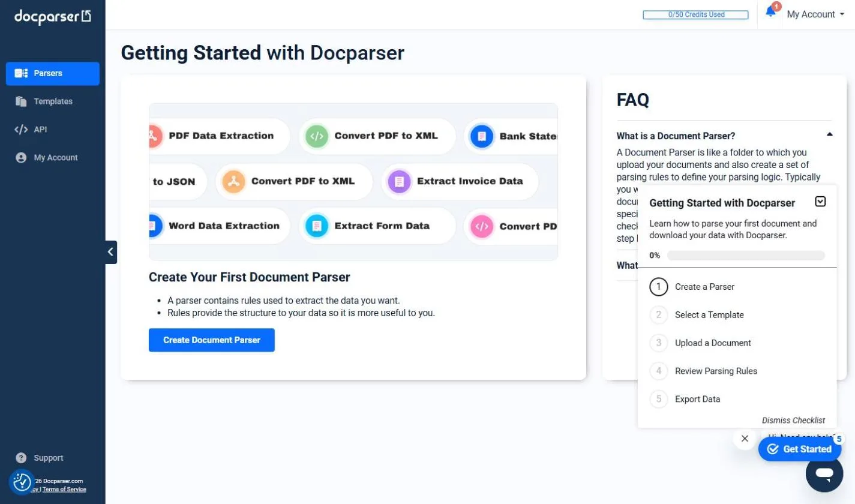Click the Get Started button

point(800,449)
